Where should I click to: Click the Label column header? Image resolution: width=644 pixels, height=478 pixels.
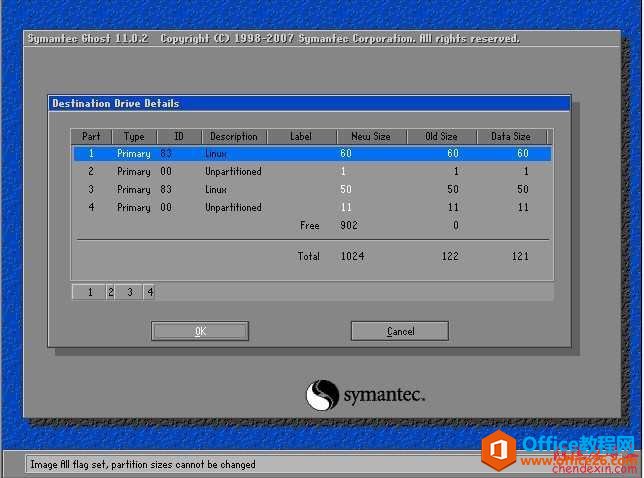(x=301, y=136)
